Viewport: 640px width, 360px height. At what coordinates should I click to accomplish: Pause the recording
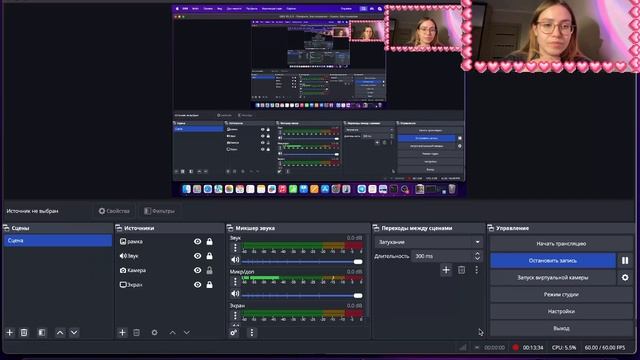(x=625, y=260)
